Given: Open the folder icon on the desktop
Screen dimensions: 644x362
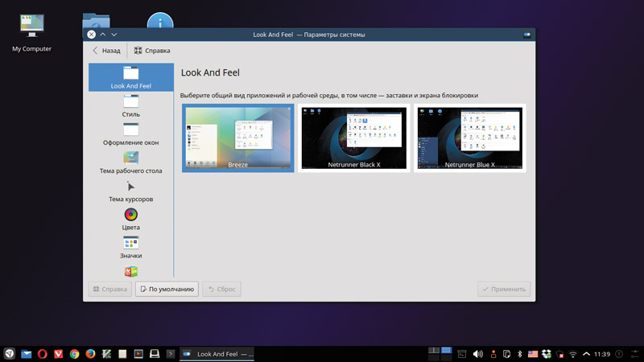Looking at the screenshot, I should click(x=96, y=21).
